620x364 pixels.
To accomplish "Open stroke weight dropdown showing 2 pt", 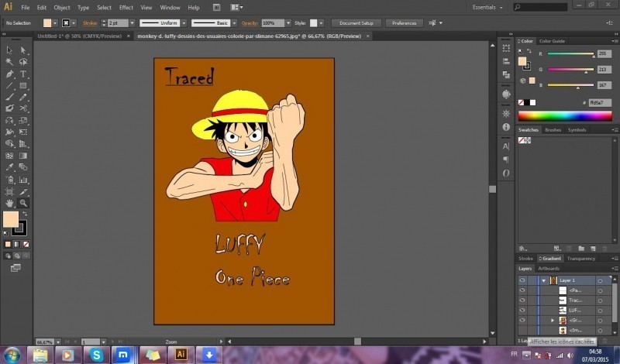I will 132,23.
